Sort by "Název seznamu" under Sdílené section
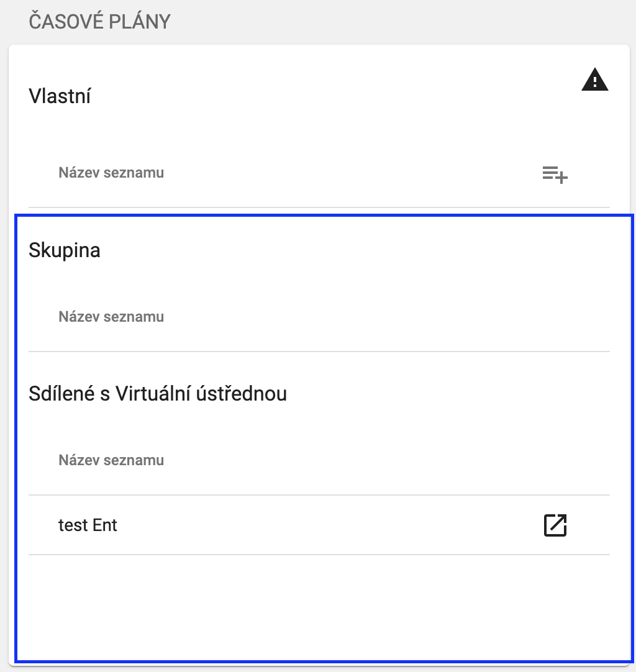This screenshot has width=636, height=672. [111, 460]
